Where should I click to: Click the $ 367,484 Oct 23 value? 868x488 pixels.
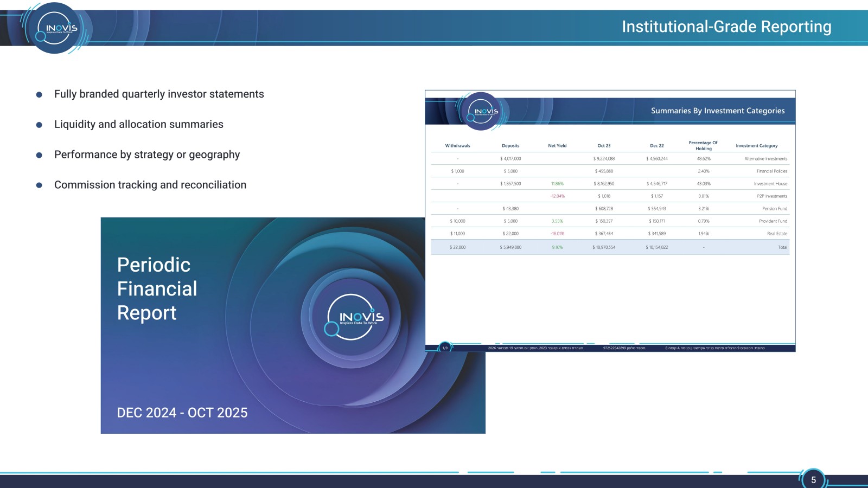click(x=604, y=234)
